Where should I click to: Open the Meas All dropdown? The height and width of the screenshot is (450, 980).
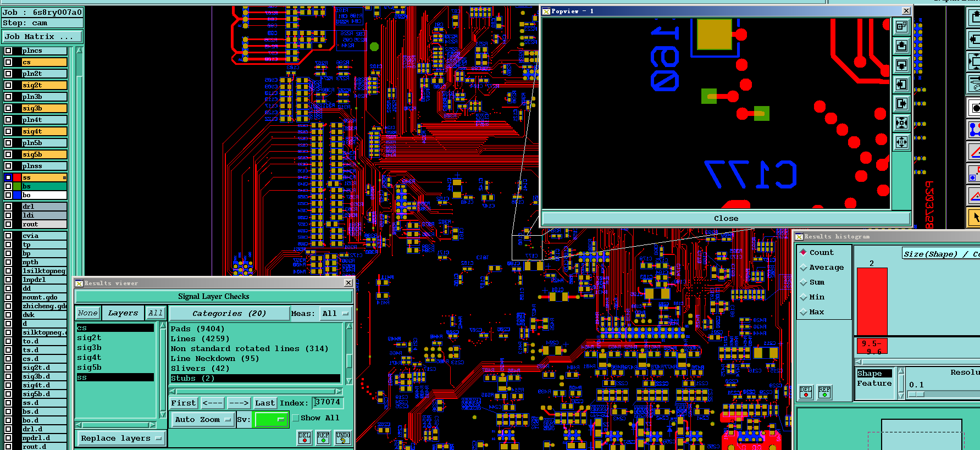[x=336, y=313]
